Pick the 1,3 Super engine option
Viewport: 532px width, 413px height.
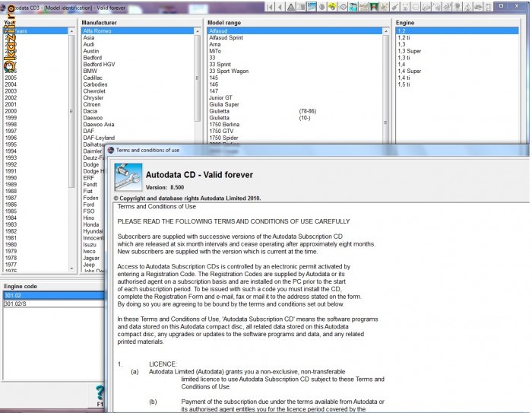point(410,51)
